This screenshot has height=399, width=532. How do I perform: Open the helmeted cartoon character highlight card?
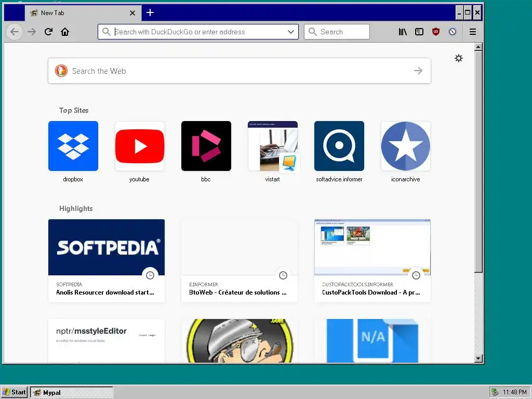click(240, 341)
